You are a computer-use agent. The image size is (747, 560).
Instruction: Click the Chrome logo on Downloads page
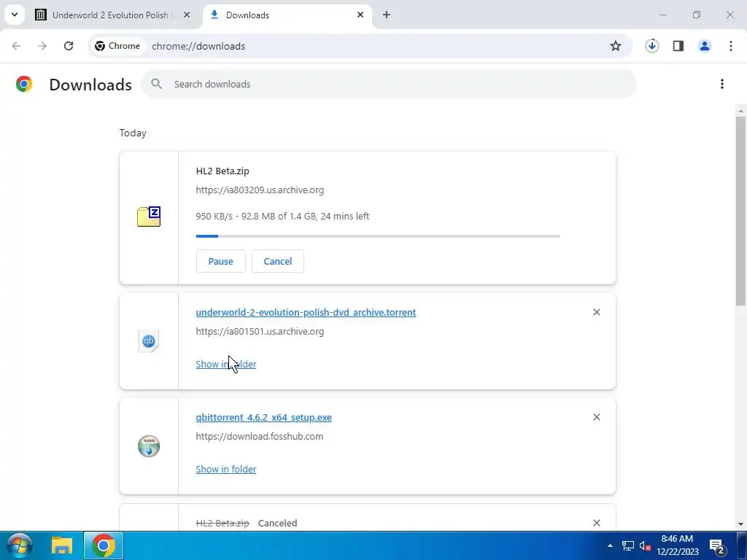click(x=24, y=85)
